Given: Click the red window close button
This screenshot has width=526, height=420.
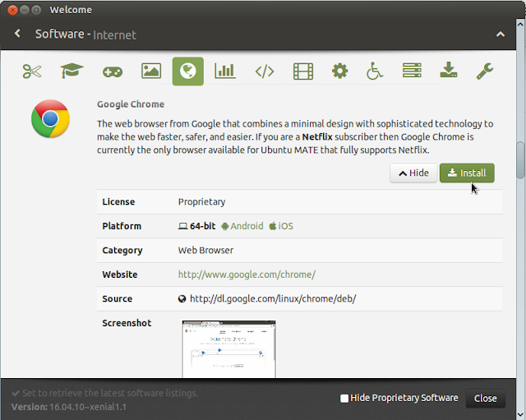Looking at the screenshot, I should (x=12, y=10).
